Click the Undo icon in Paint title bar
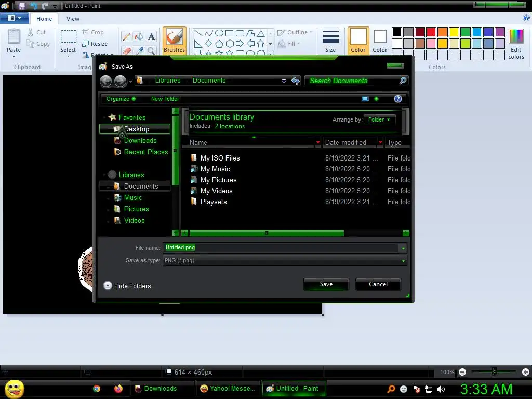 pyautogui.click(x=34, y=6)
